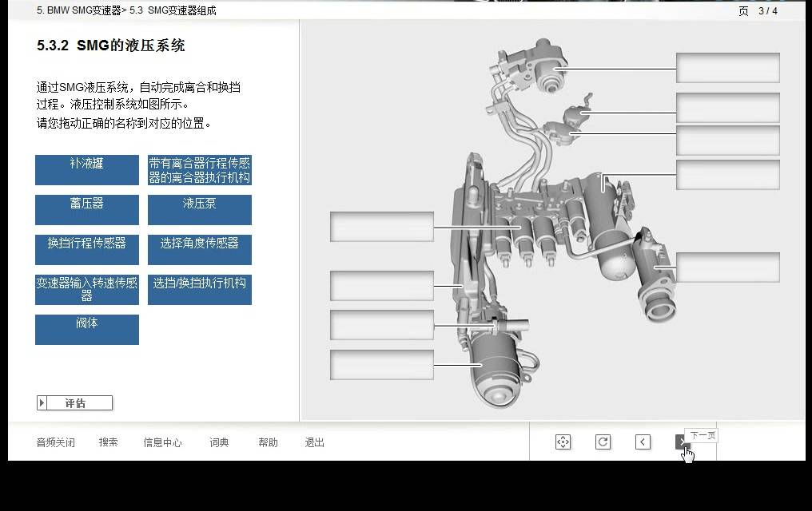The image size is (812, 511).
Task: Click 音频关闭 to mute audio
Action: click(55, 442)
